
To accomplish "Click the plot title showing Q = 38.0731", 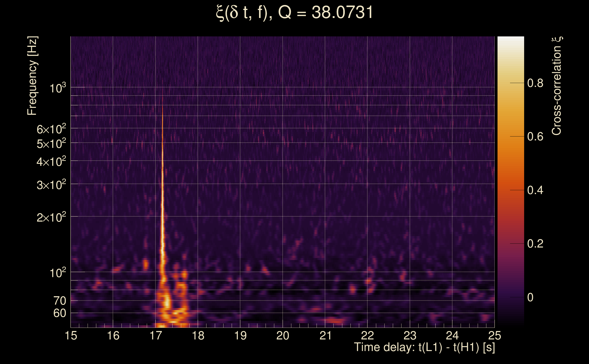I will (x=294, y=13).
